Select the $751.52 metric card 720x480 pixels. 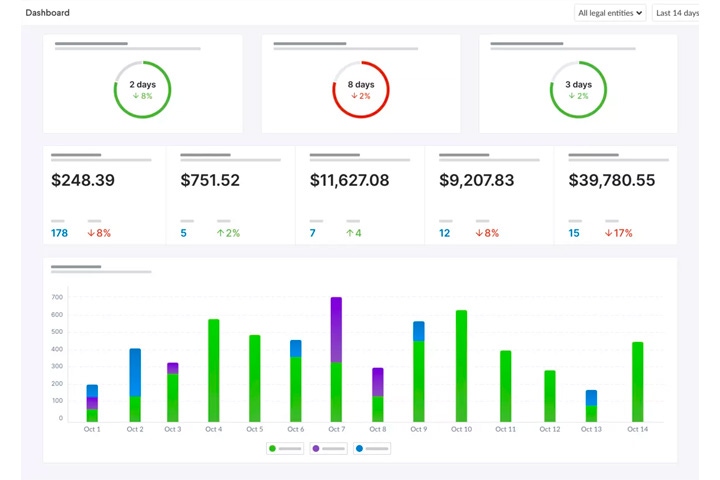(x=231, y=195)
